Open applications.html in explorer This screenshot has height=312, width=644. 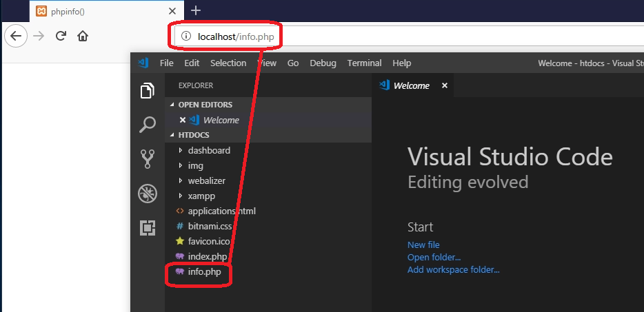(268, 211)
